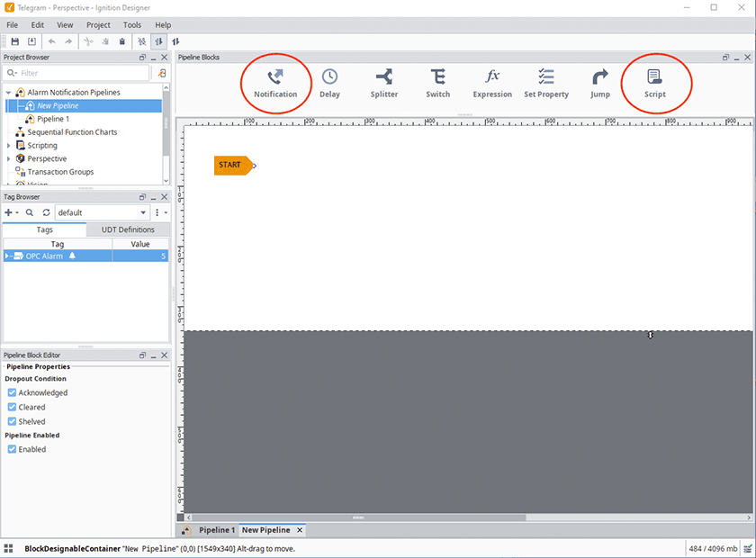Toggle the pipeline Enabled checkbox
Image resolution: width=756 pixels, height=558 pixels.
point(12,449)
